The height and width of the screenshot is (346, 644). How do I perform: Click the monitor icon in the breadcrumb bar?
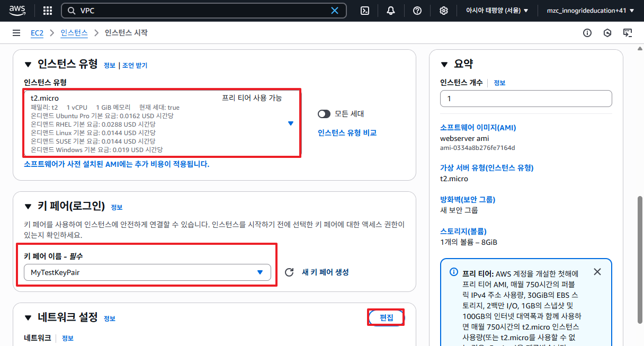point(628,33)
